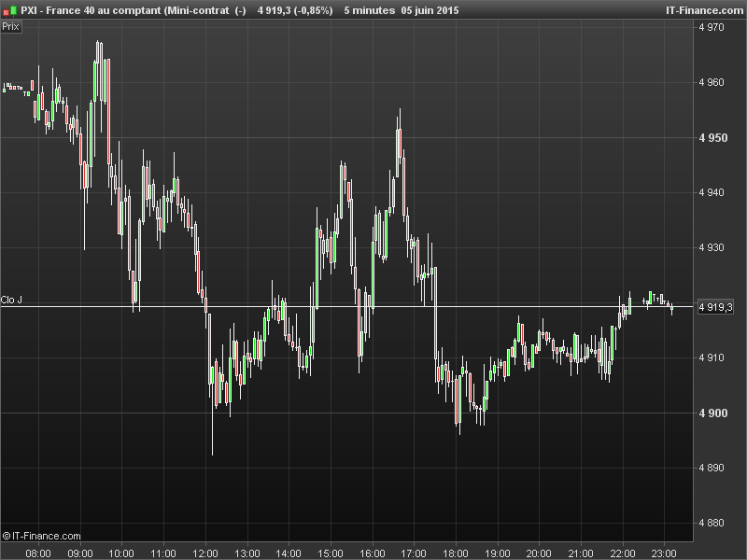The width and height of the screenshot is (747, 560).
Task: Click the 23:00 time axis label
Action: [665, 553]
